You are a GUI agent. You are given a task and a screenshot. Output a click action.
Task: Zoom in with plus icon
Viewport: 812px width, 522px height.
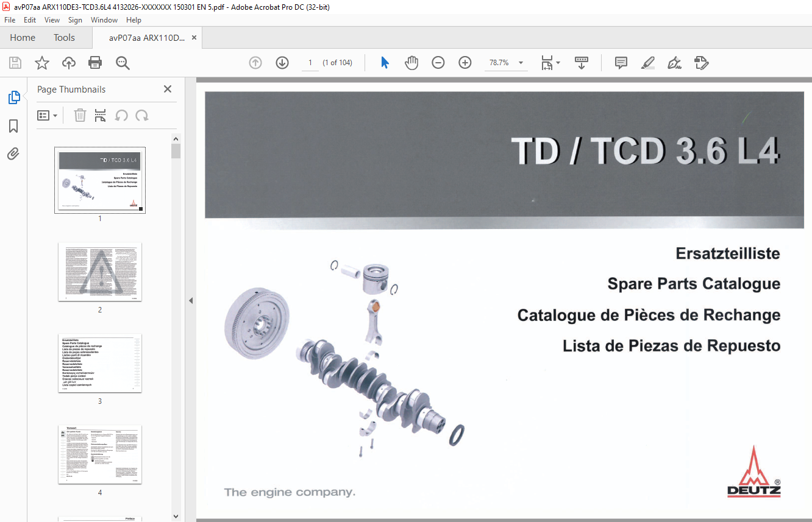point(465,63)
